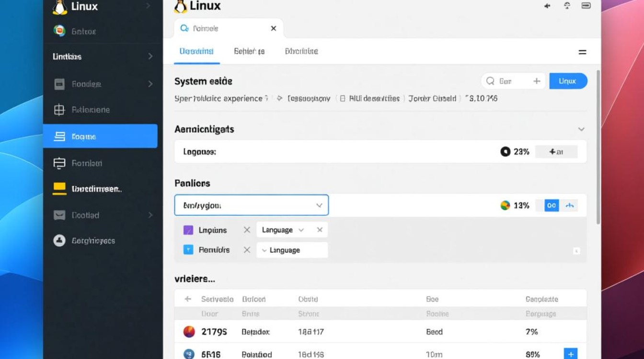Open the hamburger menu at top right
The height and width of the screenshot is (359, 644).
tap(583, 51)
